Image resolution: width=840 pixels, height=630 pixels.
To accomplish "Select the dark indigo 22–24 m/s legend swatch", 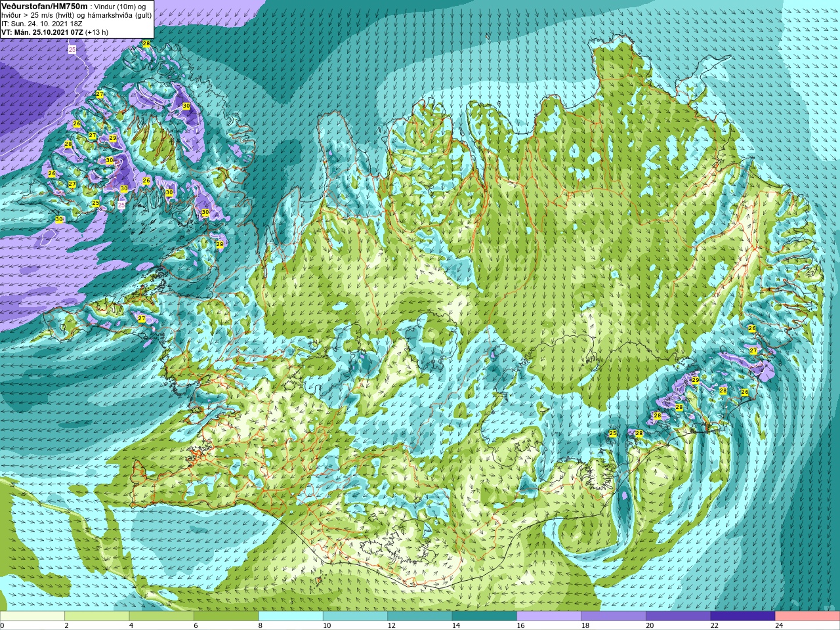I will pyautogui.click(x=743, y=616).
